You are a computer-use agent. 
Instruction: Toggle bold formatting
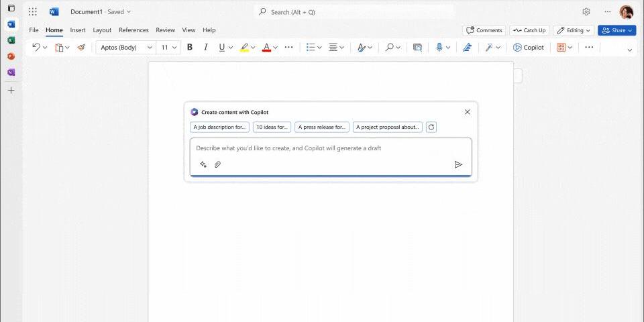pos(190,48)
